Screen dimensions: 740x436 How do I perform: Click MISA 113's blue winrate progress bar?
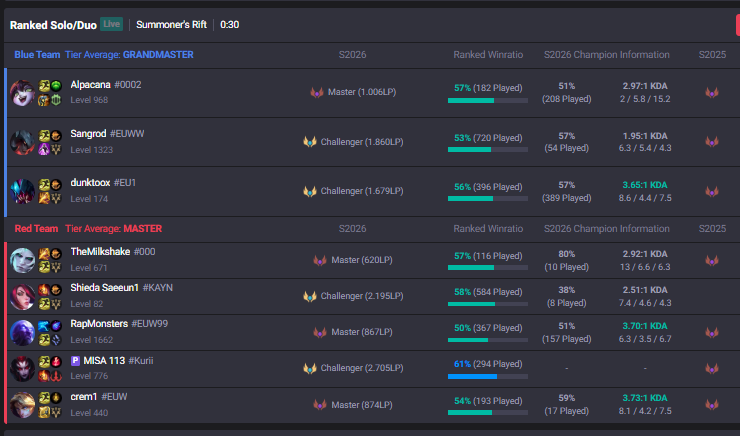pyautogui.click(x=488, y=377)
